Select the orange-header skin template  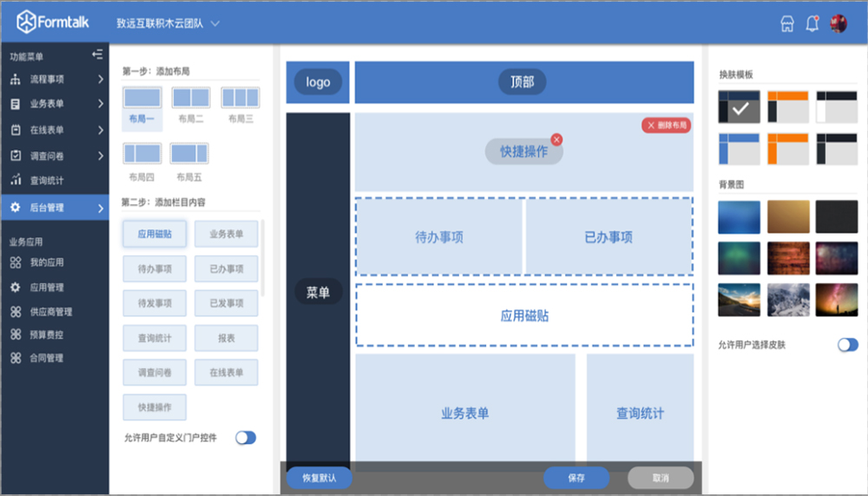tap(788, 107)
